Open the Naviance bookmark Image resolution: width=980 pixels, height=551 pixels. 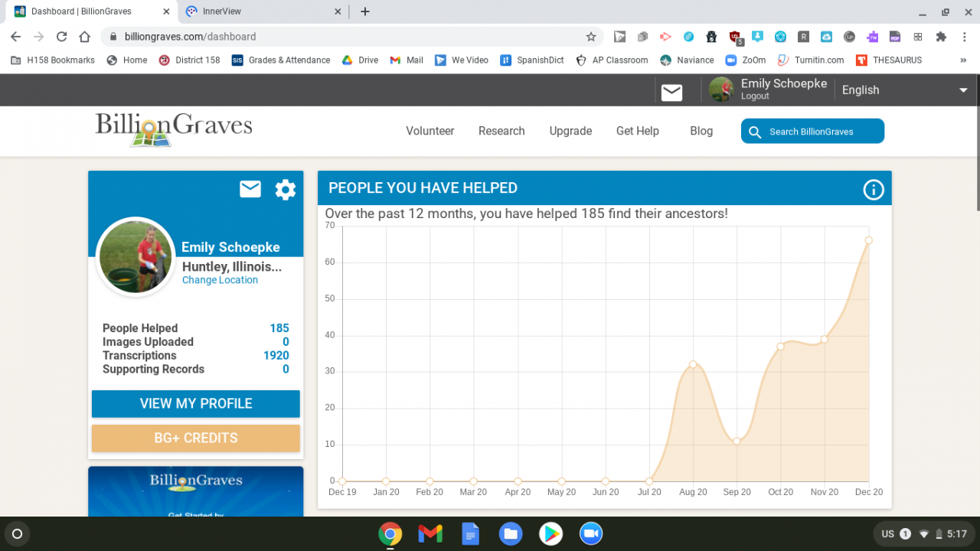pyautogui.click(x=687, y=60)
